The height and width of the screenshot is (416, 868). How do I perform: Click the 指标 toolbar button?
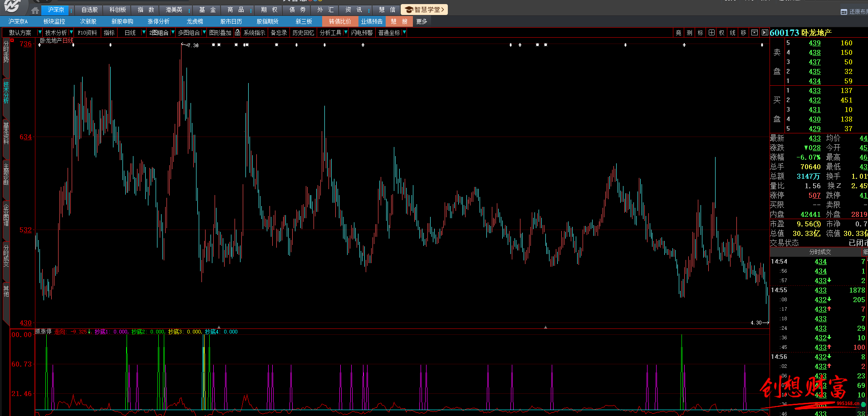tap(109, 33)
